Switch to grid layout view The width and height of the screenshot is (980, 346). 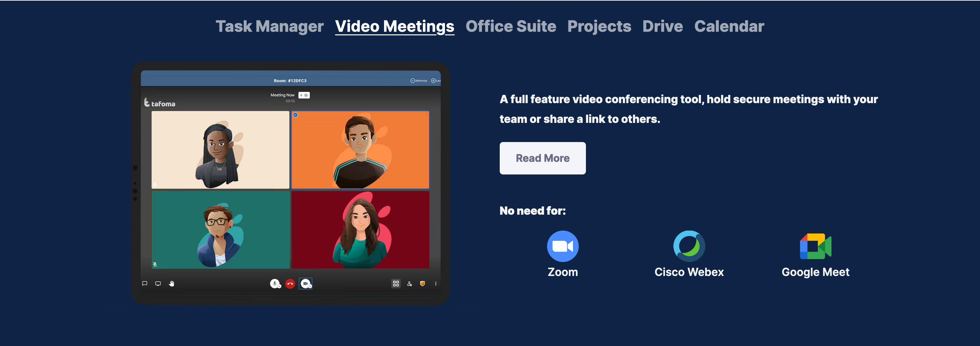pos(396,283)
